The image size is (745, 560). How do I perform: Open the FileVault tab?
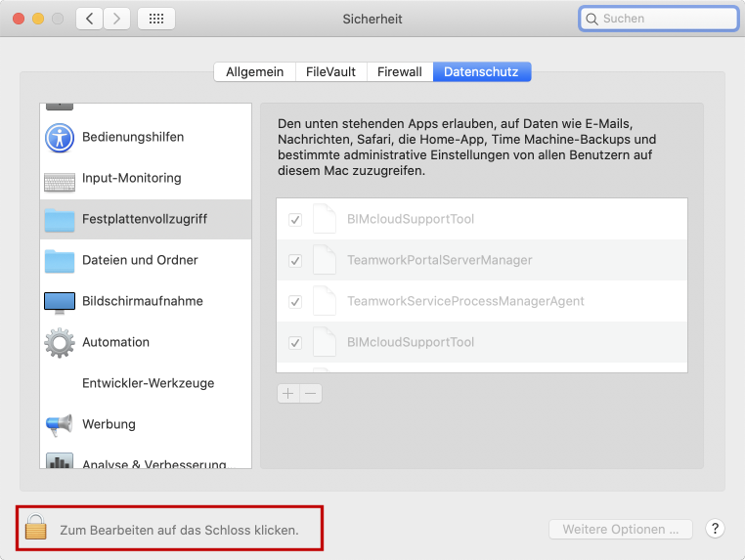tap(331, 71)
